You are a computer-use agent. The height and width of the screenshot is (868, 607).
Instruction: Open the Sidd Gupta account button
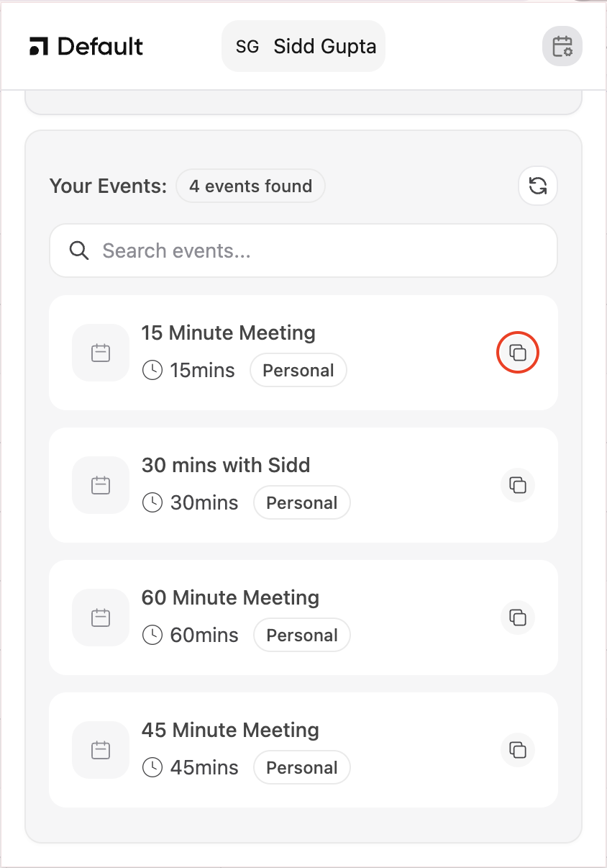(303, 47)
